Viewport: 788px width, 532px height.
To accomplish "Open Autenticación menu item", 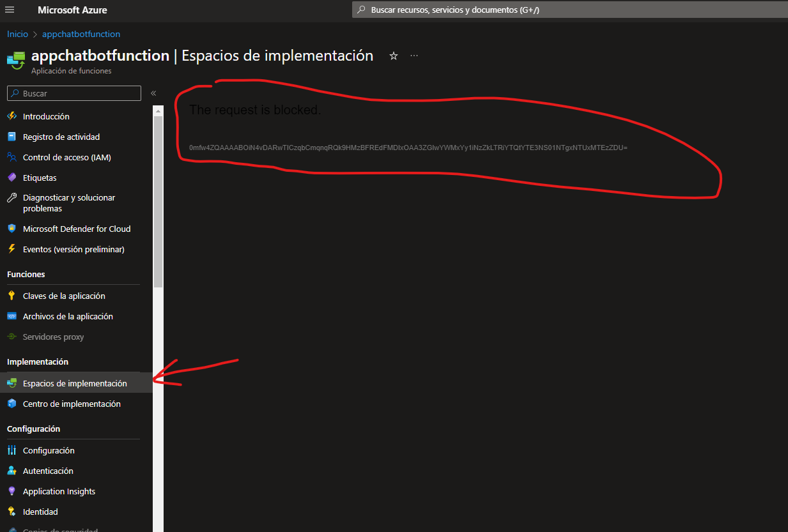I will point(48,471).
